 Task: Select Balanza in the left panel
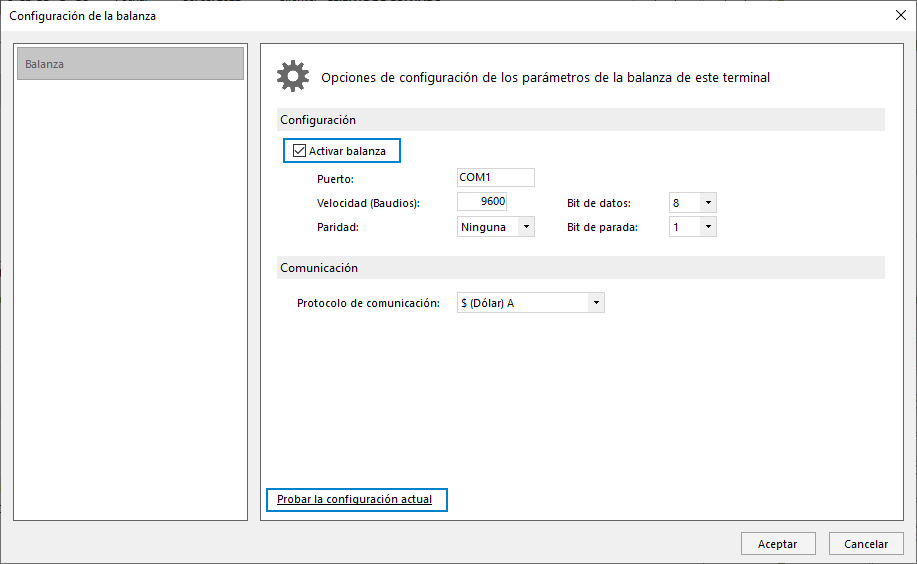[130, 64]
